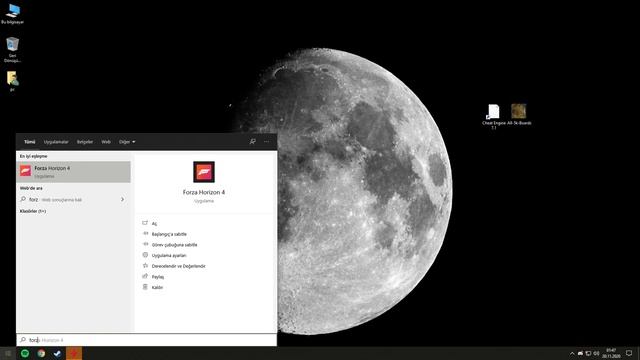Click the large Forza Horizon 4 app tile
640x360 pixels.
(204, 172)
